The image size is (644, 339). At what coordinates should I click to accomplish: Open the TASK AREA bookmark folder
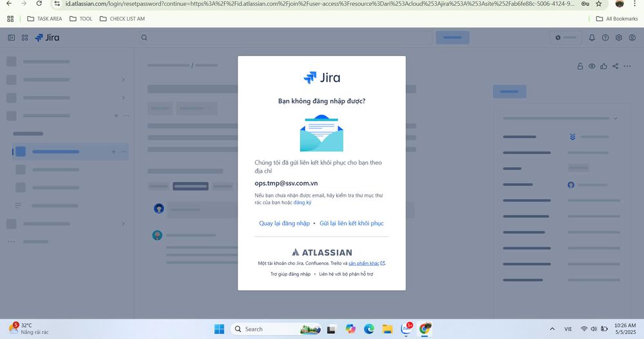tap(45, 19)
